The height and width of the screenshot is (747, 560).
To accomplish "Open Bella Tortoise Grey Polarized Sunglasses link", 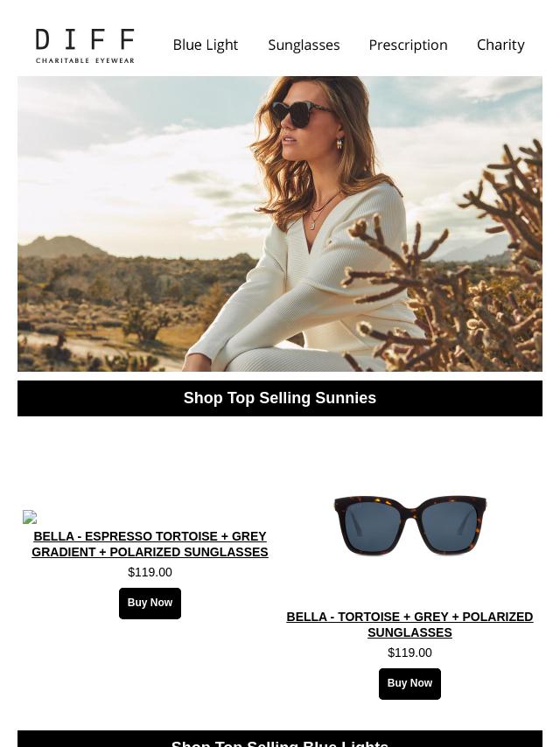I will [409, 625].
